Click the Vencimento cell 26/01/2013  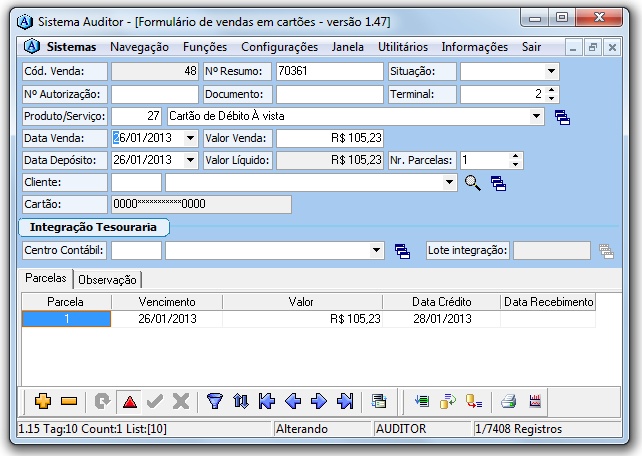coord(167,319)
